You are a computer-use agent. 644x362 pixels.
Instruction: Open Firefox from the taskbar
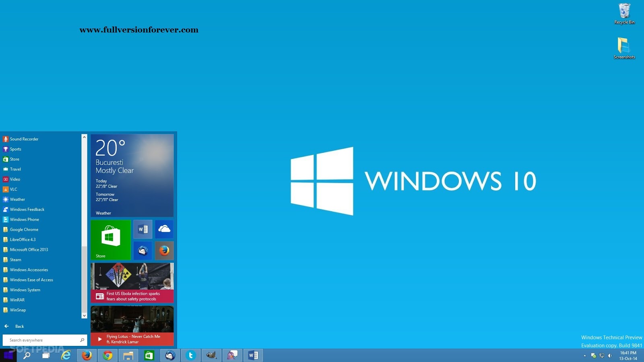(87, 356)
